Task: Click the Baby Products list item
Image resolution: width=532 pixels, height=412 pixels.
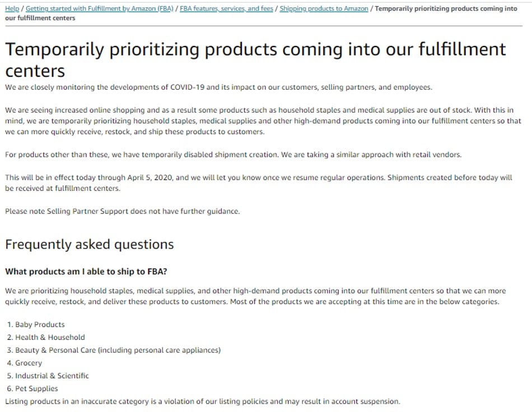Action: (x=40, y=325)
